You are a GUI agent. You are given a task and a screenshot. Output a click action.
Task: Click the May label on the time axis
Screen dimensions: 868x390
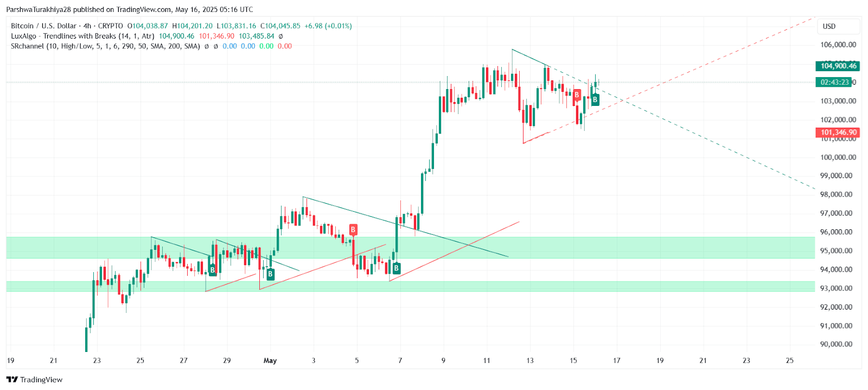(x=270, y=360)
